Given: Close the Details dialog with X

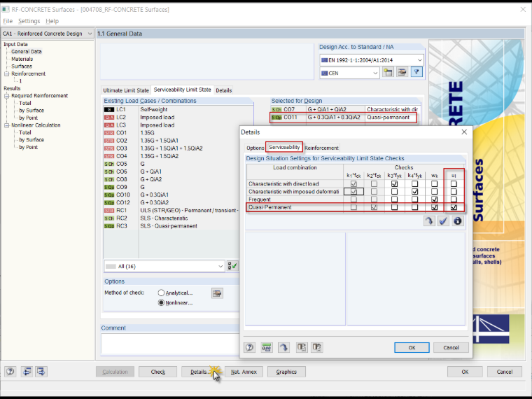Looking at the screenshot, I should pos(464,132).
